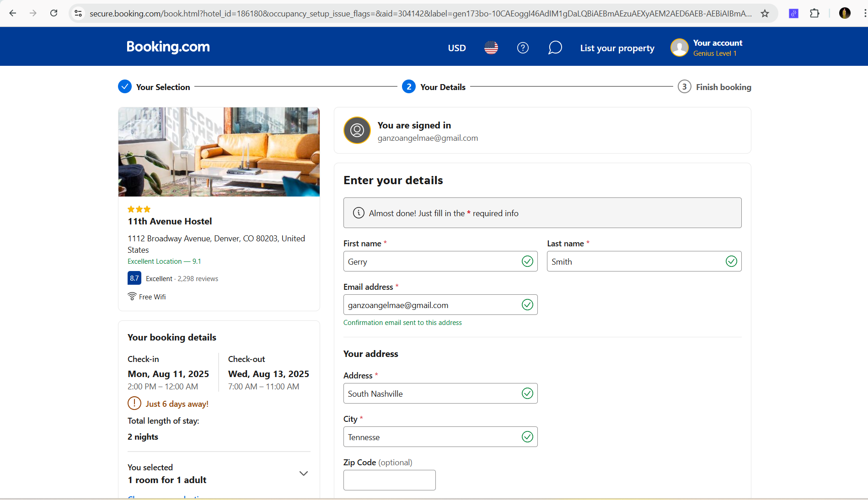The height and width of the screenshot is (500, 868).
Task: Click the 2,298 reviews text
Action: click(x=198, y=278)
